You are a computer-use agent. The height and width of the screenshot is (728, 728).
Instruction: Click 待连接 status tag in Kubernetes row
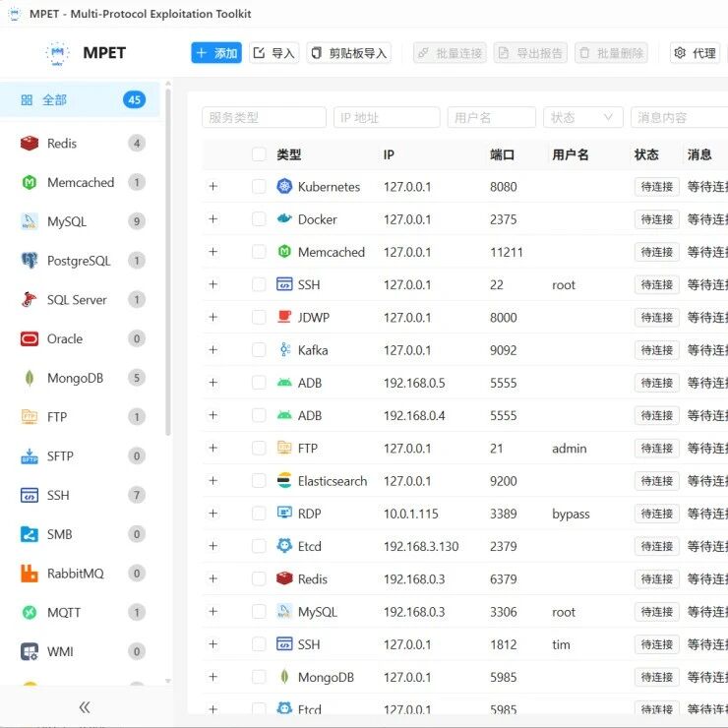tap(657, 187)
